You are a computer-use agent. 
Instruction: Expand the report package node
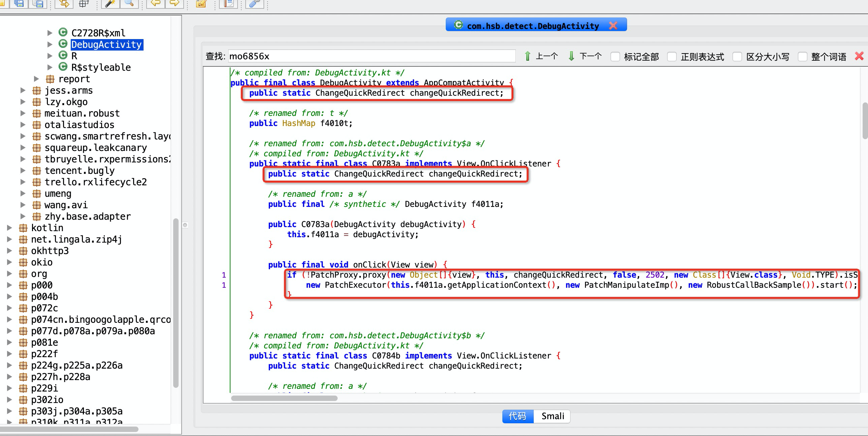(36, 79)
